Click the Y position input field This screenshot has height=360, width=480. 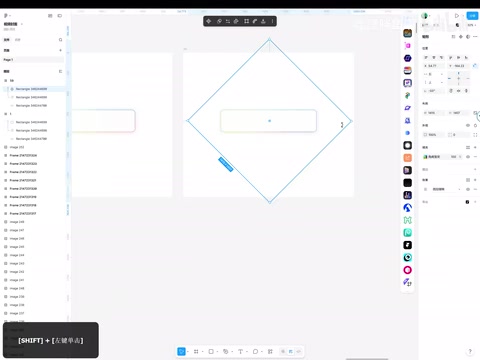pyautogui.click(x=459, y=66)
